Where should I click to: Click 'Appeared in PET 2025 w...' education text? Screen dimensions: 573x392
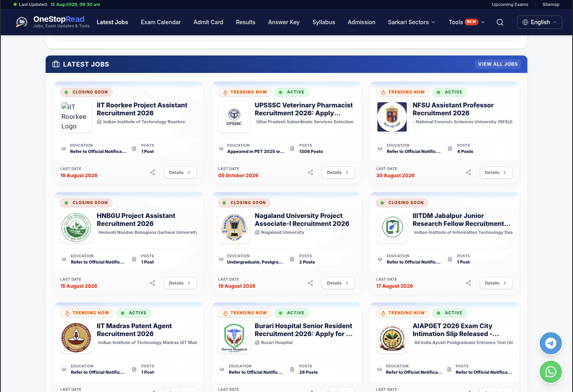[x=256, y=151]
